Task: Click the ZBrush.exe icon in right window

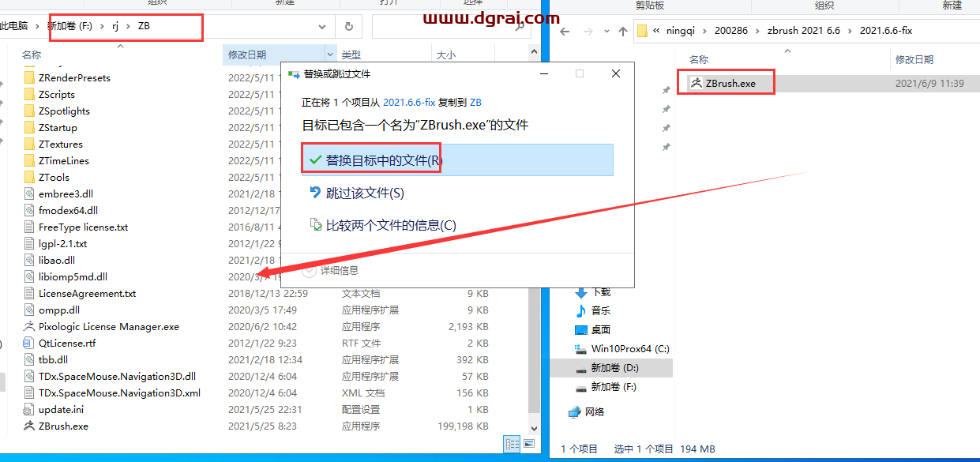Action: click(x=696, y=83)
